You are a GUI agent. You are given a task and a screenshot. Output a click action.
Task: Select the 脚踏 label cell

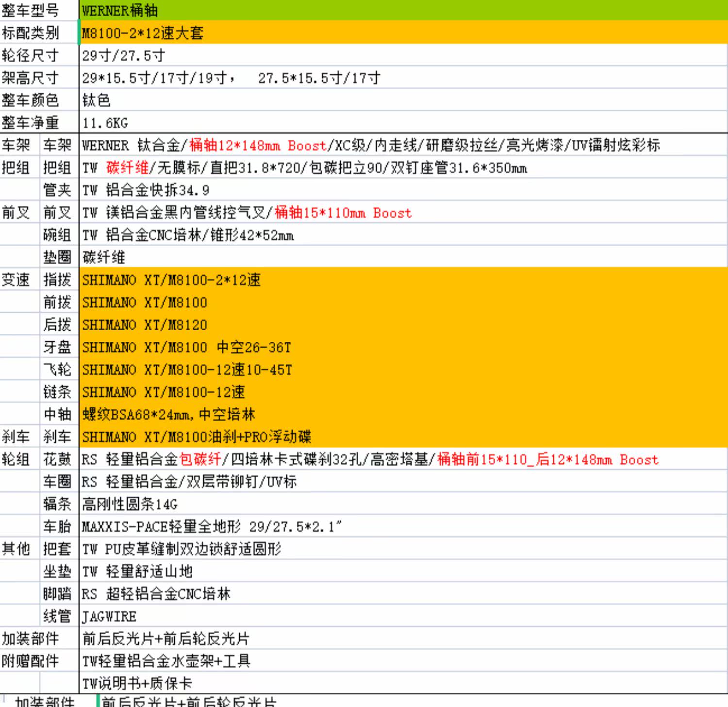coord(59,593)
